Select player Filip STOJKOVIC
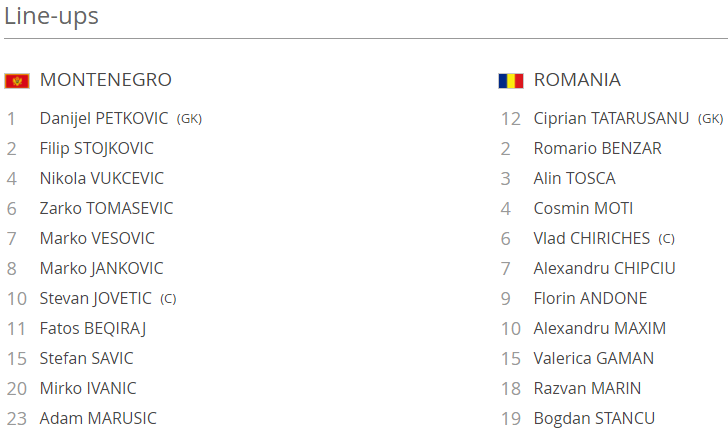The height and width of the screenshot is (440, 728). click(97, 149)
